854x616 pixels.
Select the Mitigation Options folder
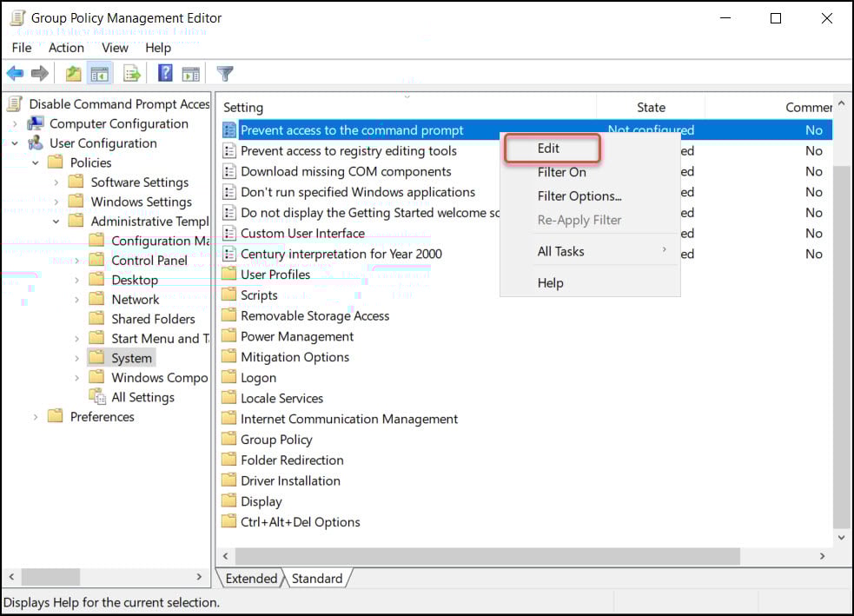point(295,357)
